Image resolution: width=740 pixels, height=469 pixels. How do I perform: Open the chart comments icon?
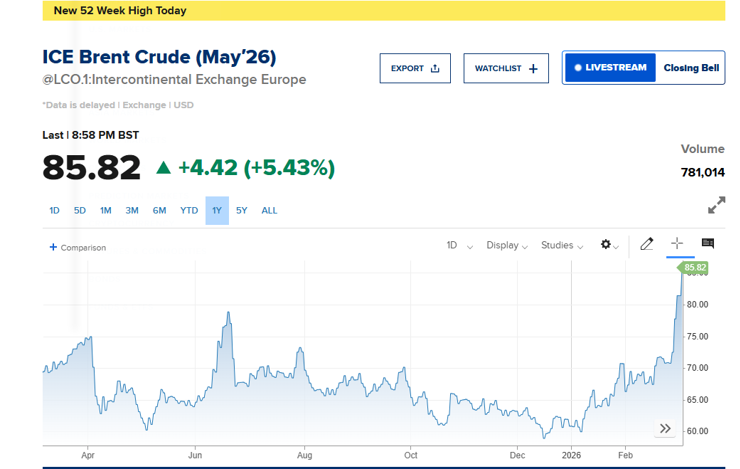click(x=708, y=244)
